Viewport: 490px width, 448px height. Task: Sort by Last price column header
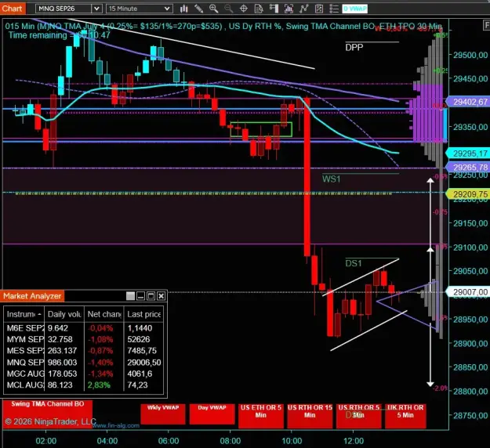pos(144,314)
